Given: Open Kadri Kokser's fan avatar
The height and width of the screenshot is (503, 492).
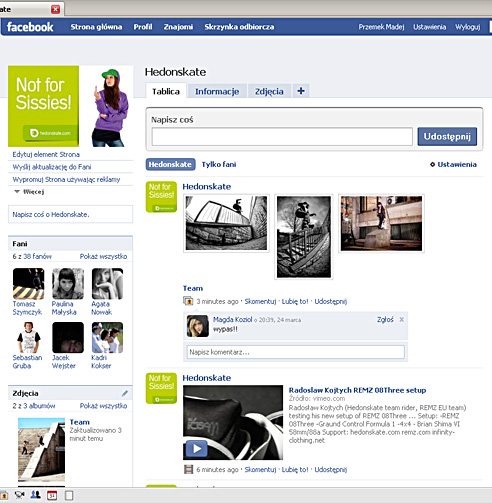Looking at the screenshot, I should click(x=107, y=337).
